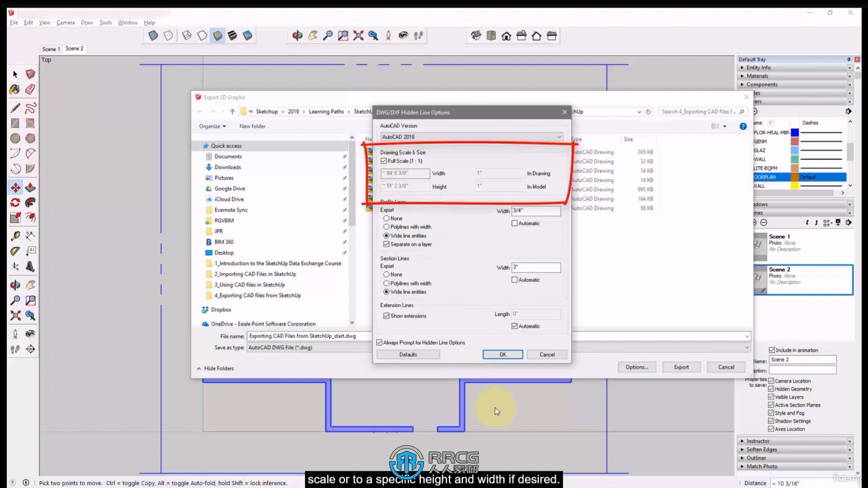Select the Push/Pull tool
The height and width of the screenshot is (488, 868).
tap(30, 188)
